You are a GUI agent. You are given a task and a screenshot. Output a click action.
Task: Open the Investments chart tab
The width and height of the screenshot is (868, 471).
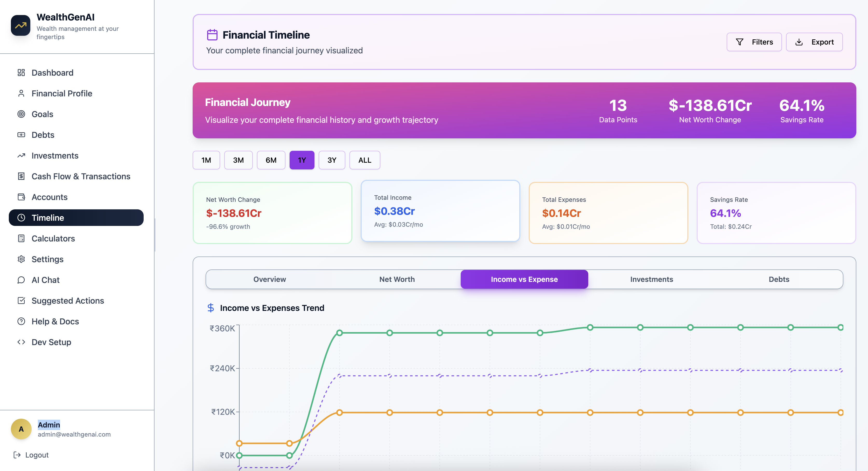click(x=651, y=279)
